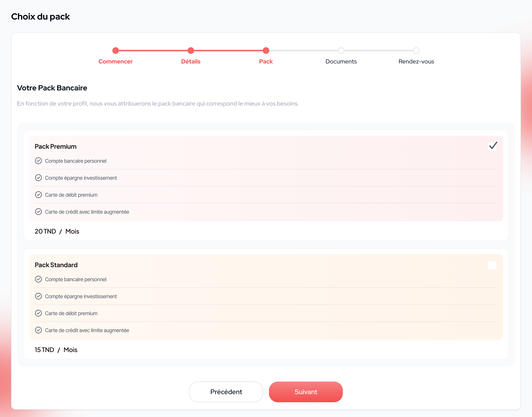Click the Pack step circle in stepper
532x417 pixels.
pyautogui.click(x=266, y=51)
